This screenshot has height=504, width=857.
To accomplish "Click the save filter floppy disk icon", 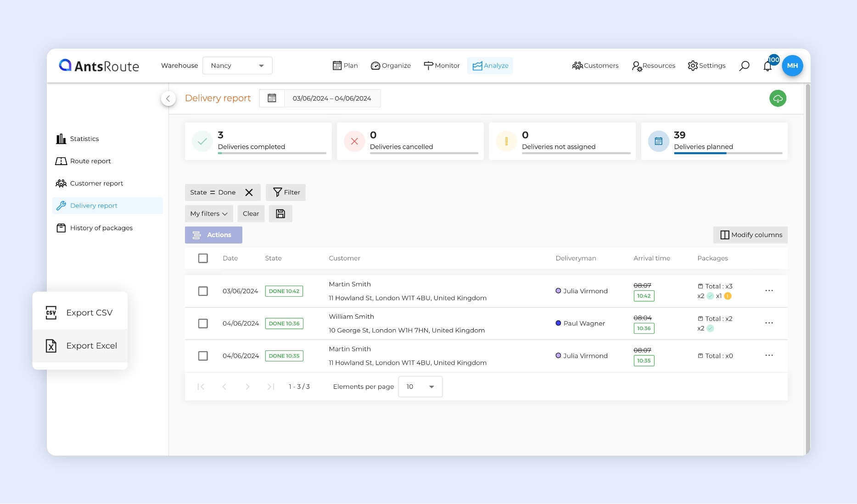I will pos(280,214).
